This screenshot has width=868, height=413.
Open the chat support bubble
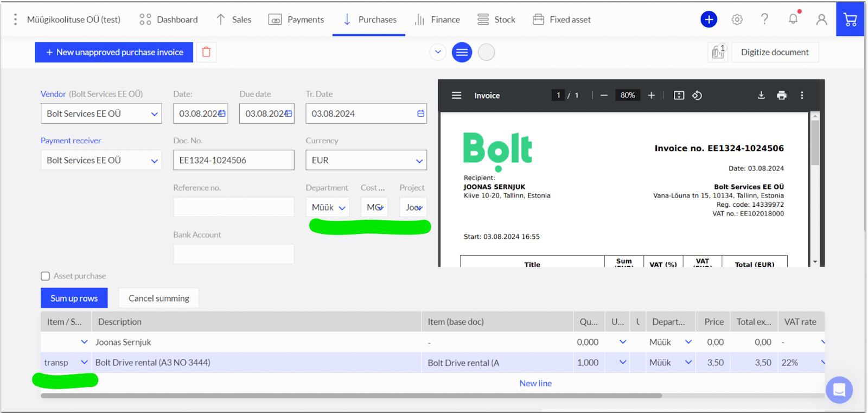tap(839, 390)
